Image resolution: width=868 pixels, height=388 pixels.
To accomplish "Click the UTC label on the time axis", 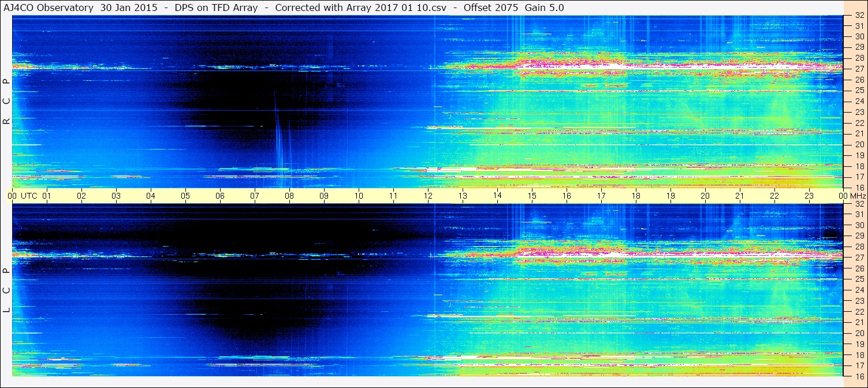I will (x=29, y=196).
